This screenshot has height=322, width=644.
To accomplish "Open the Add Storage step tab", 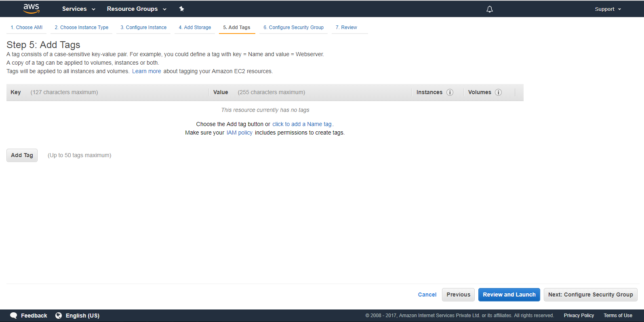I will click(195, 27).
